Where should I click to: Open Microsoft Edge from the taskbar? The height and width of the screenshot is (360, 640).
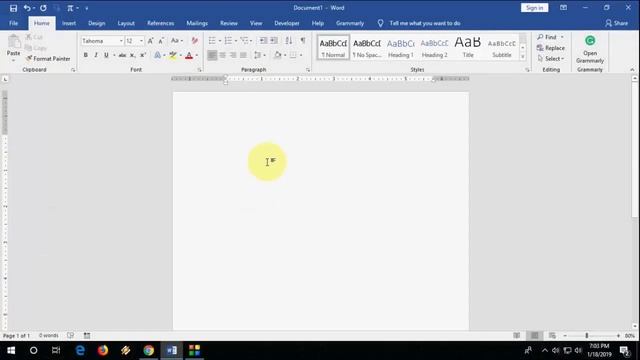[80, 350]
